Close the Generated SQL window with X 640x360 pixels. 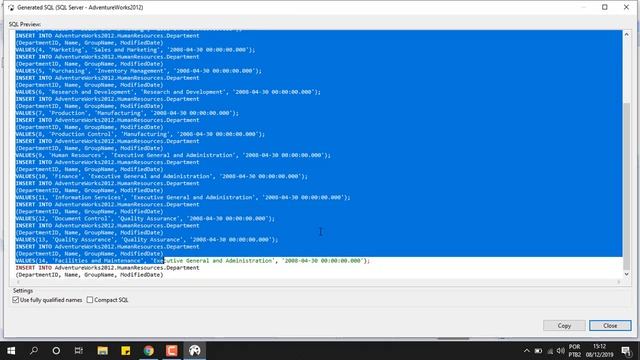[x=626, y=7]
